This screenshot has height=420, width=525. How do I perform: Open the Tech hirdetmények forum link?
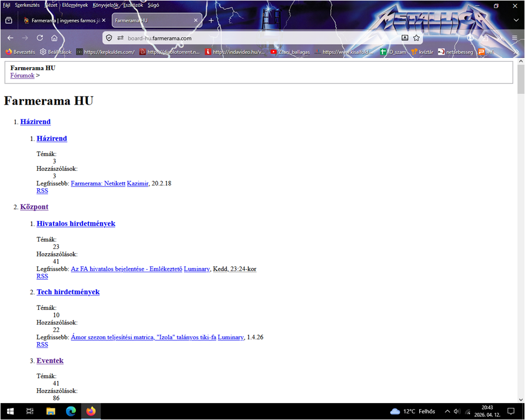coord(68,292)
